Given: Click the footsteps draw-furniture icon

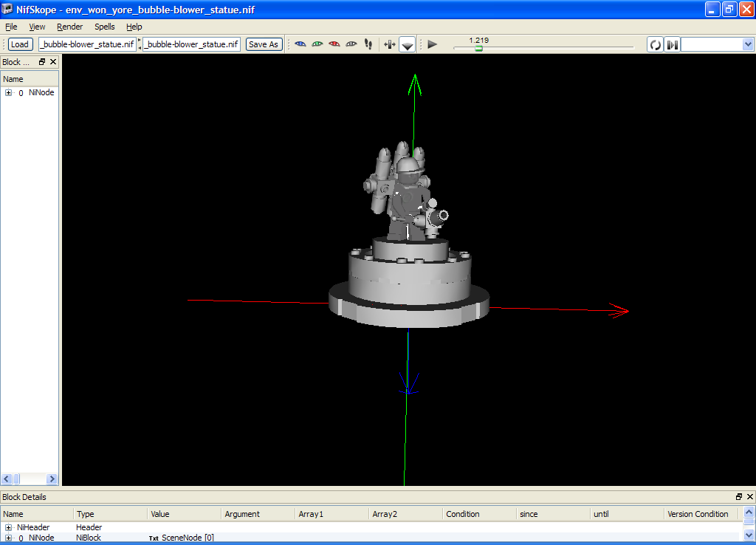Looking at the screenshot, I should (x=368, y=44).
